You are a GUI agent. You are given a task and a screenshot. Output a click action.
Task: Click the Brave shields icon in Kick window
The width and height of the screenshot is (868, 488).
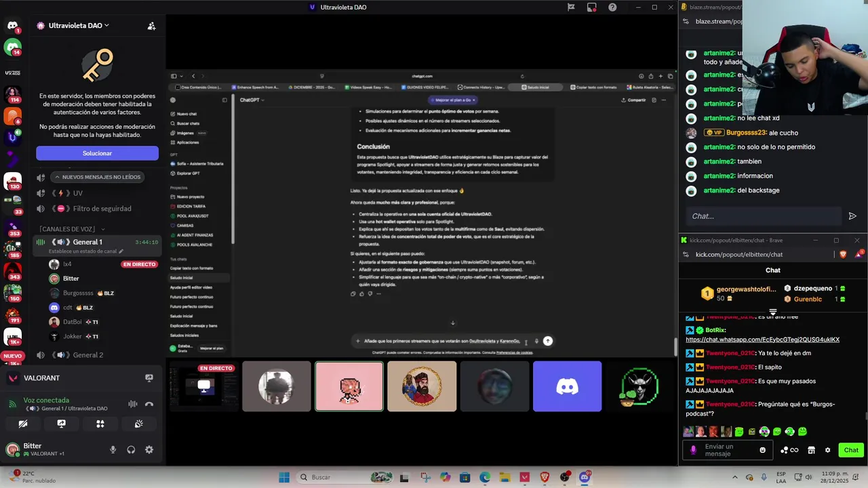[843, 254]
